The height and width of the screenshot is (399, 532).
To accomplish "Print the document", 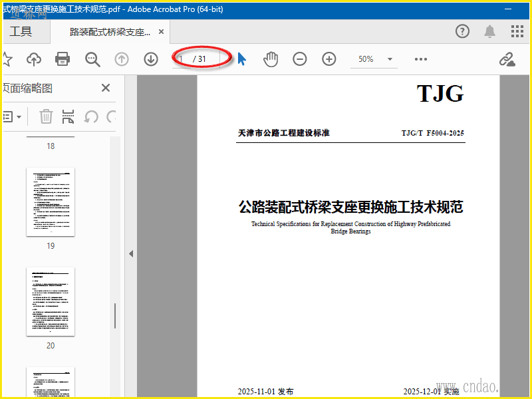I will click(x=63, y=59).
